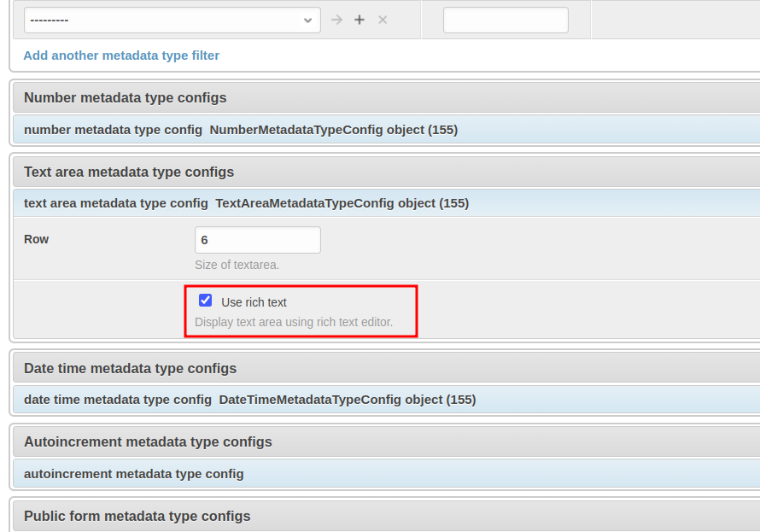Click the Text area metadata type configs header

pyautogui.click(x=129, y=172)
